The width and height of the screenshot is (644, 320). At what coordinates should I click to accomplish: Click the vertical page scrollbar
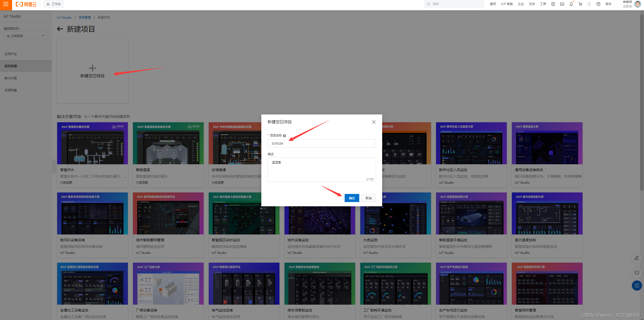tap(642, 101)
